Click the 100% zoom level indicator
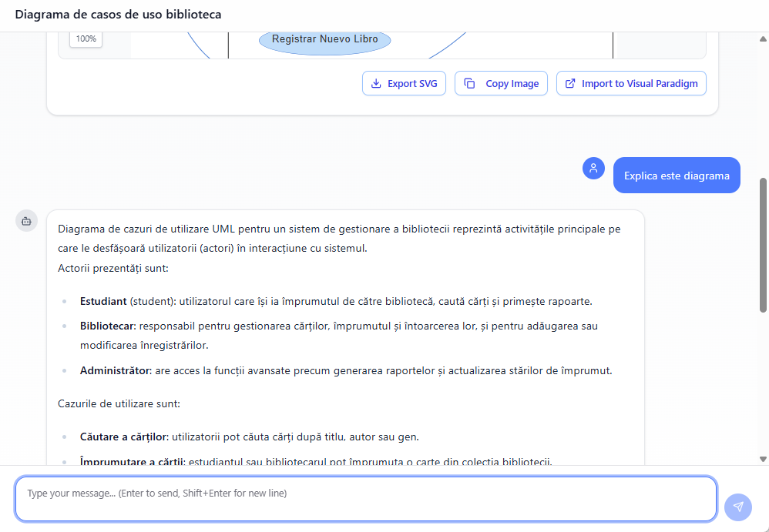769x532 pixels. click(x=86, y=38)
